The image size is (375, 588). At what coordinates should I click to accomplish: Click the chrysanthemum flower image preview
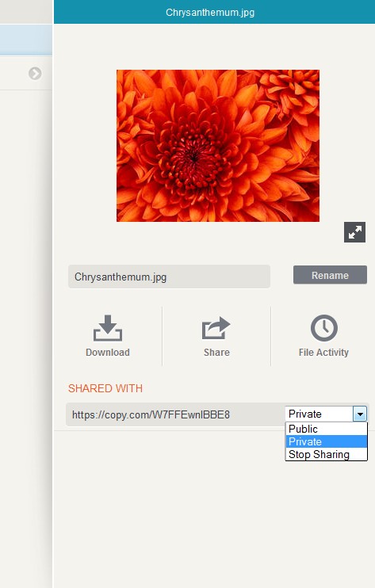point(218,146)
